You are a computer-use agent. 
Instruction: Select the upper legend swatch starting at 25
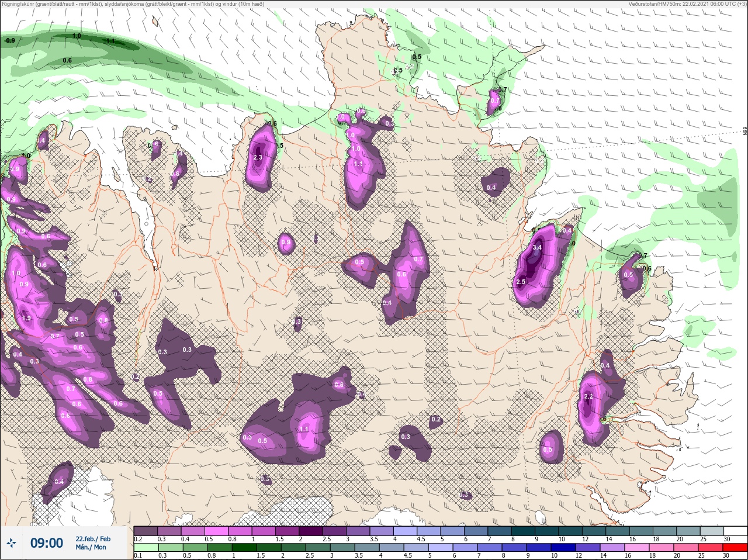pos(712,531)
